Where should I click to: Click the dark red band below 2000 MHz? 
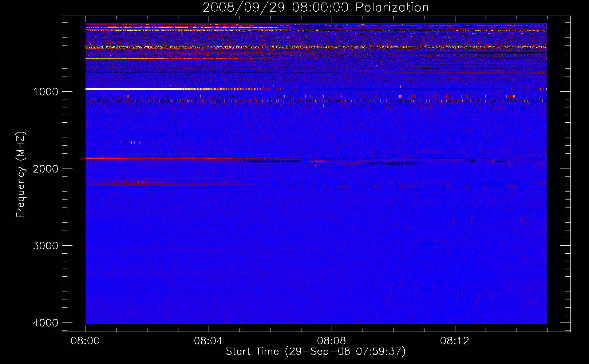146,185
